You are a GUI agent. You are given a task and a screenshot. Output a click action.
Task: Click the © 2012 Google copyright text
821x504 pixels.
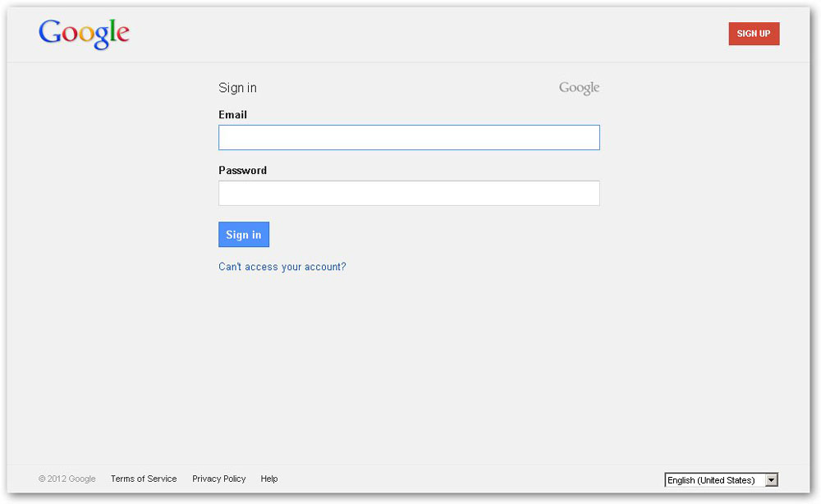click(67, 479)
